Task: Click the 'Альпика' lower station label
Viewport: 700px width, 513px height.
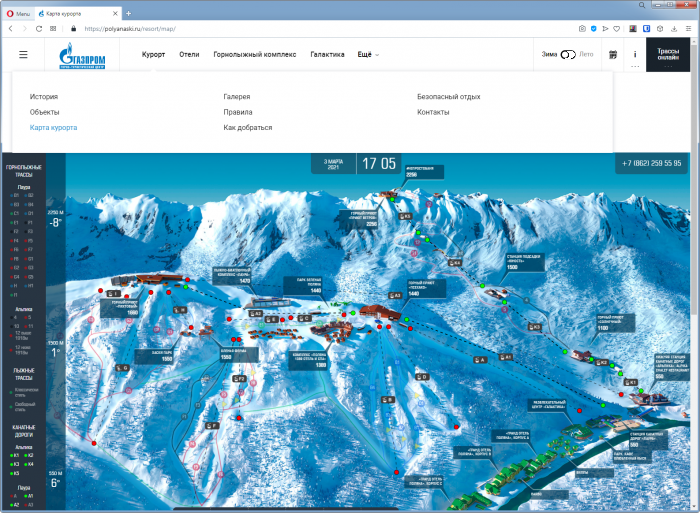Action: 671,367
